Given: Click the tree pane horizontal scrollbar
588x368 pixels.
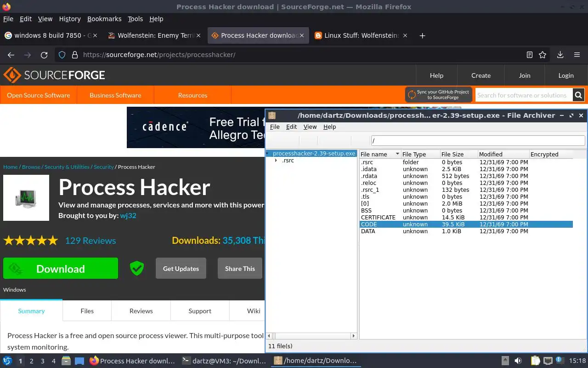Looking at the screenshot, I should (x=312, y=336).
